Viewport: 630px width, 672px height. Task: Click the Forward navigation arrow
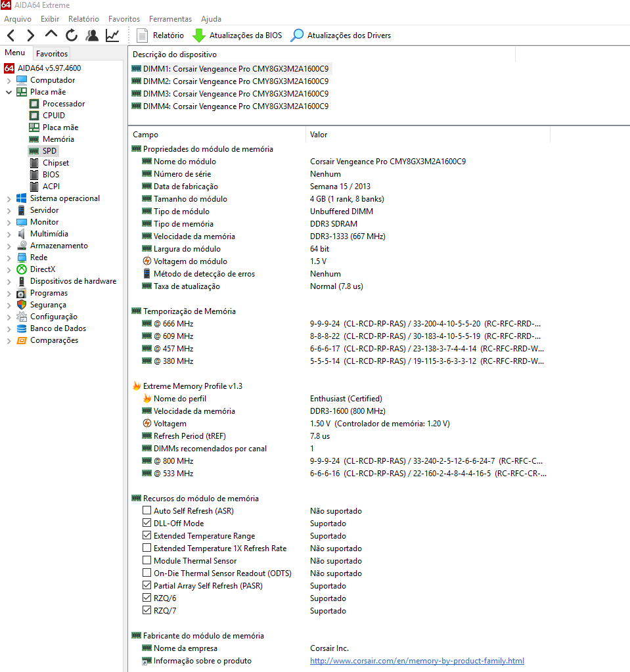coord(30,35)
